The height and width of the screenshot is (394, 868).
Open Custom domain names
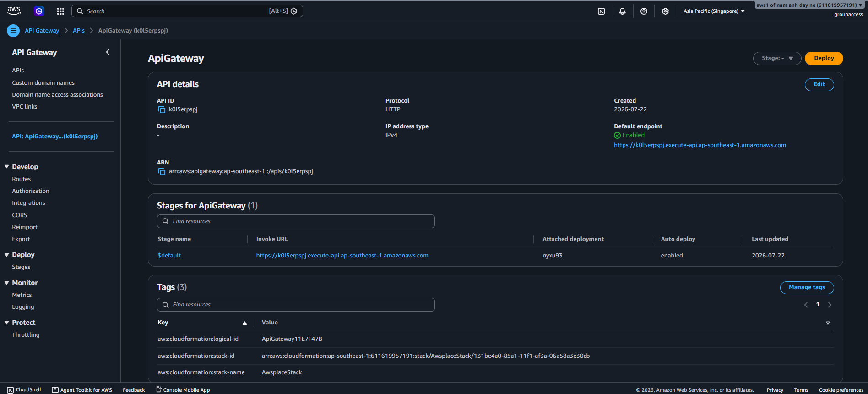pos(43,83)
